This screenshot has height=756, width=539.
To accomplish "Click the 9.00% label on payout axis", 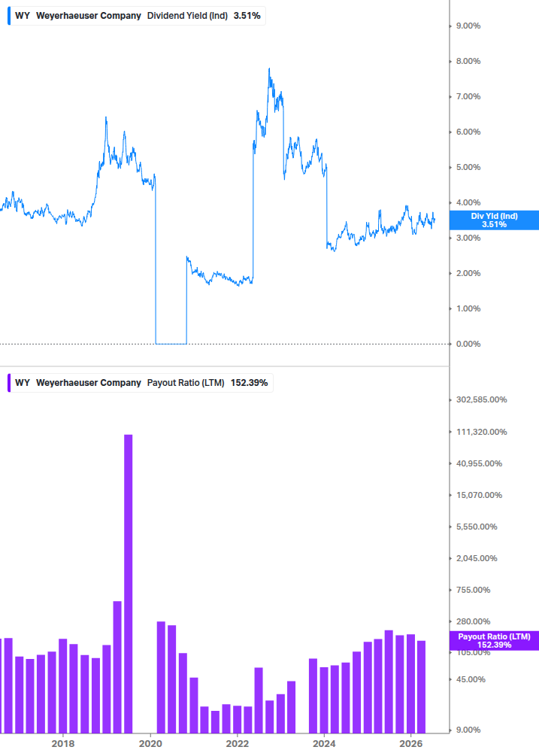I will [468, 730].
